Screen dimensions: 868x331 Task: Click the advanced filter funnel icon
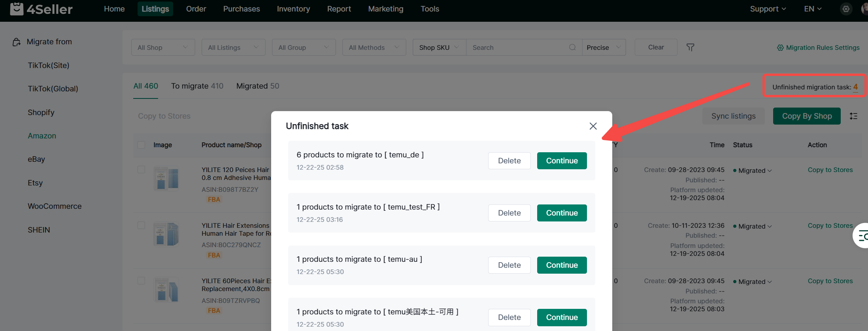pyautogui.click(x=690, y=47)
